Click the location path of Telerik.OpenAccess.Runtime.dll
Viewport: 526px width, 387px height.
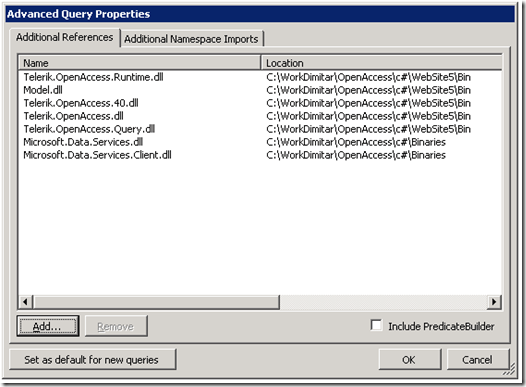pyautogui.click(x=368, y=77)
